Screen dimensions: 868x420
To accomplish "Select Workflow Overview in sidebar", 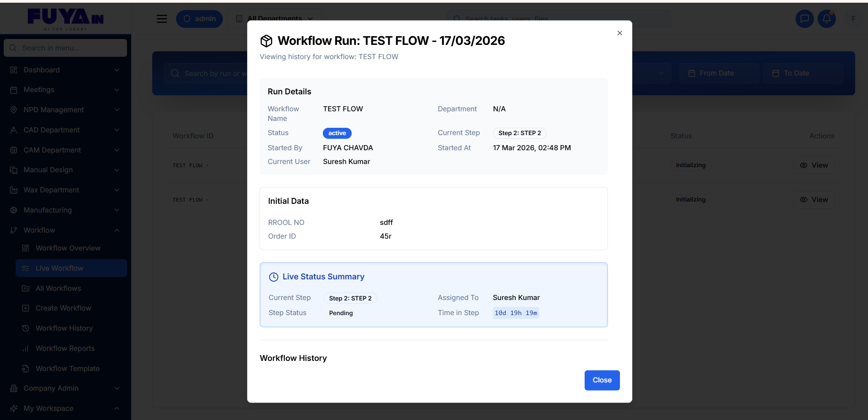I will coord(68,248).
